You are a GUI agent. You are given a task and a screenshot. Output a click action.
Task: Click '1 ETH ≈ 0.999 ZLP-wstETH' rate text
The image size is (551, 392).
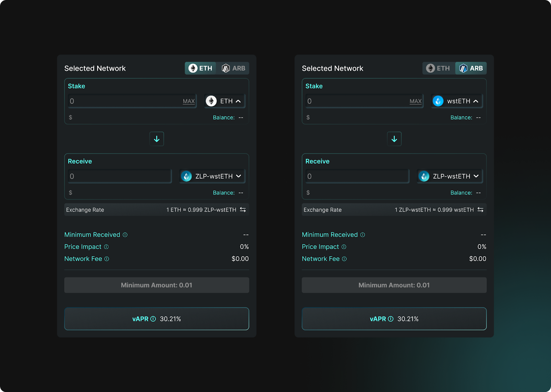(201, 210)
